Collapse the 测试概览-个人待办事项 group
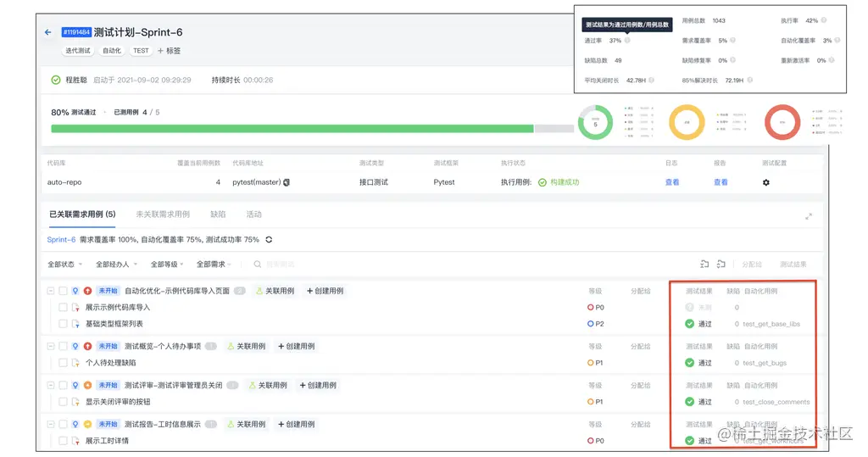The height and width of the screenshot is (457, 868). (x=51, y=346)
